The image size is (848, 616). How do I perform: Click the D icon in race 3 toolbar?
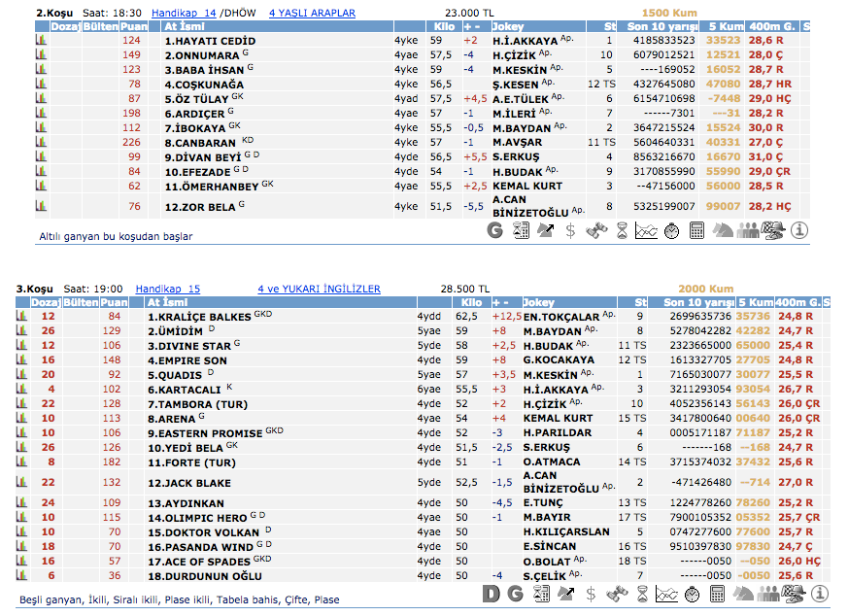click(492, 593)
